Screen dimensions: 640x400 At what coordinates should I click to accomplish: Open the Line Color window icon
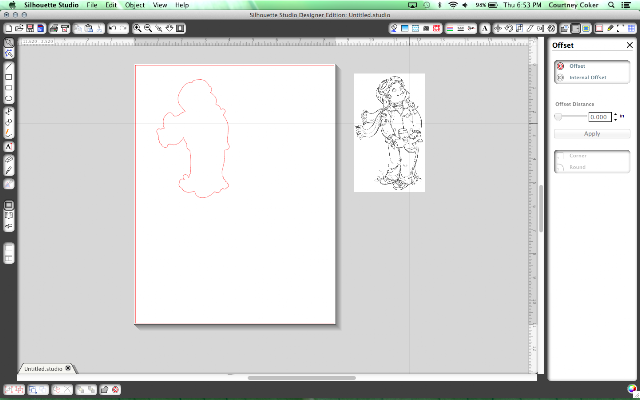point(450,28)
